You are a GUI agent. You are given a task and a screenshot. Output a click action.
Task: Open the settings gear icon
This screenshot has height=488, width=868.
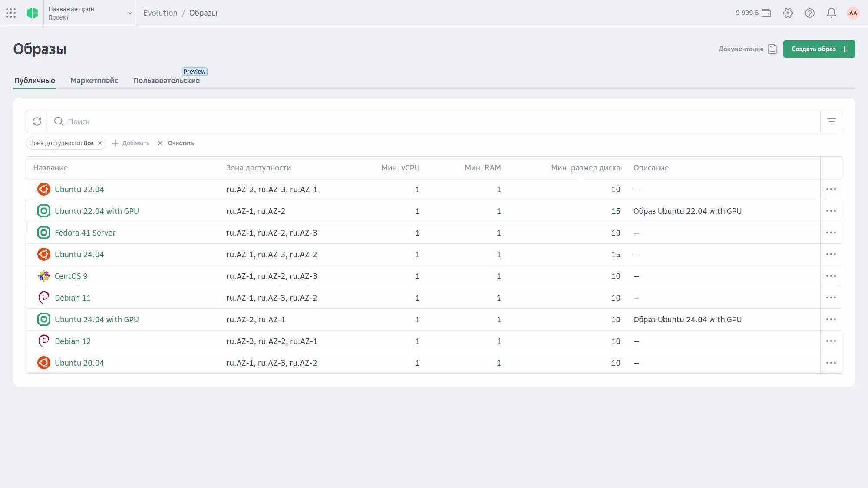point(788,13)
